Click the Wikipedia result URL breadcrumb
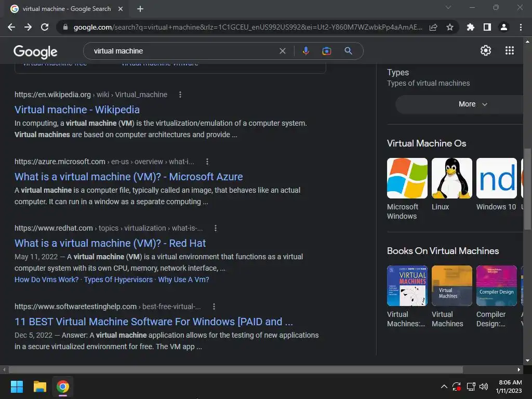Image resolution: width=532 pixels, height=399 pixels. [x=91, y=95]
